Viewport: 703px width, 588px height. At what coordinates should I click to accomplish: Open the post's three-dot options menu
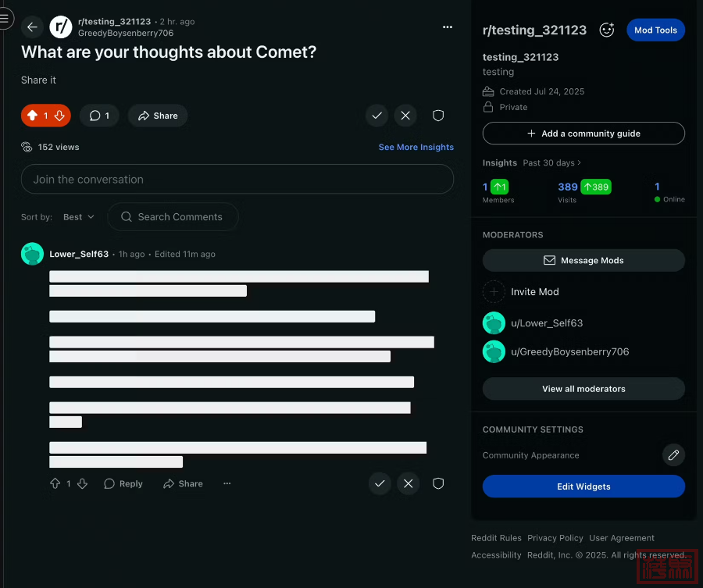pyautogui.click(x=447, y=27)
